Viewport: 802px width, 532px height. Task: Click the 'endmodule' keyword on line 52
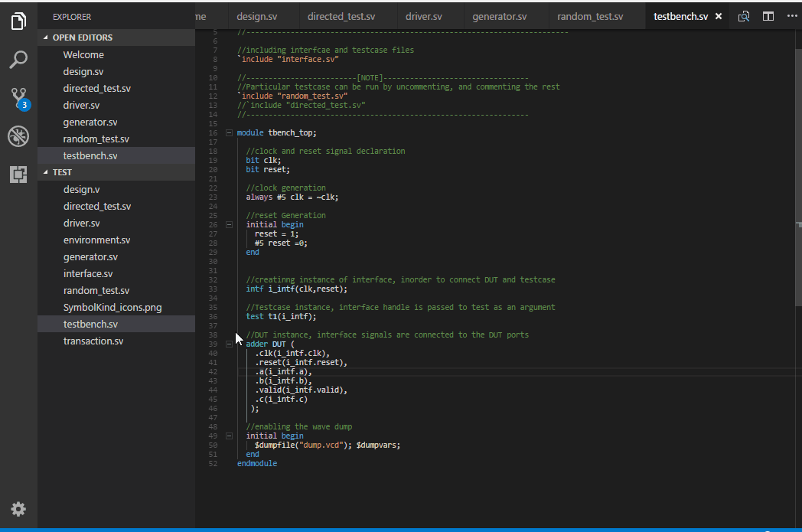(x=257, y=463)
